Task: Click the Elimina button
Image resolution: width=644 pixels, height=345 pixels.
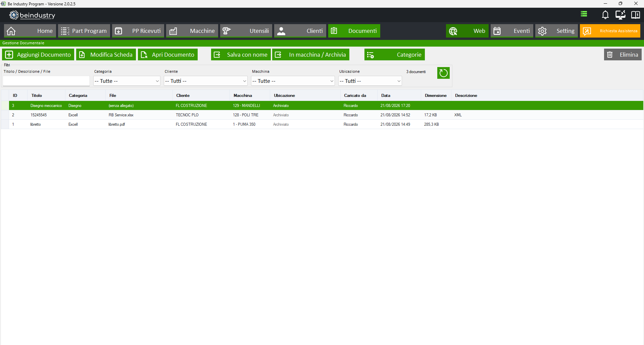Action: point(623,55)
